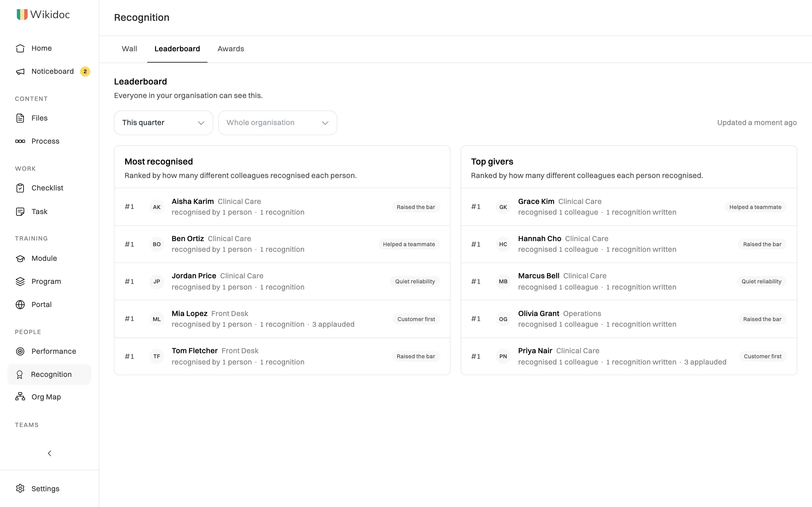Select the Process flow icon
The height and width of the screenshot is (507, 812).
tap(20, 141)
